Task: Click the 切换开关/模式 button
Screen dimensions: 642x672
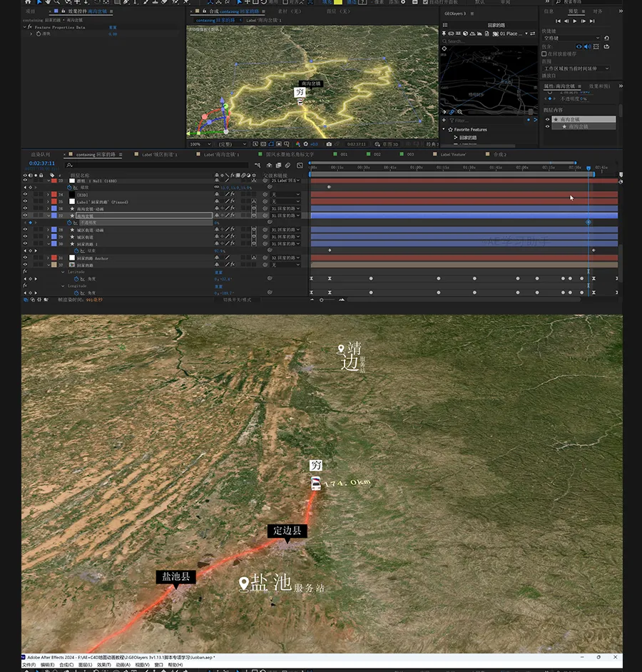Action: point(237,300)
